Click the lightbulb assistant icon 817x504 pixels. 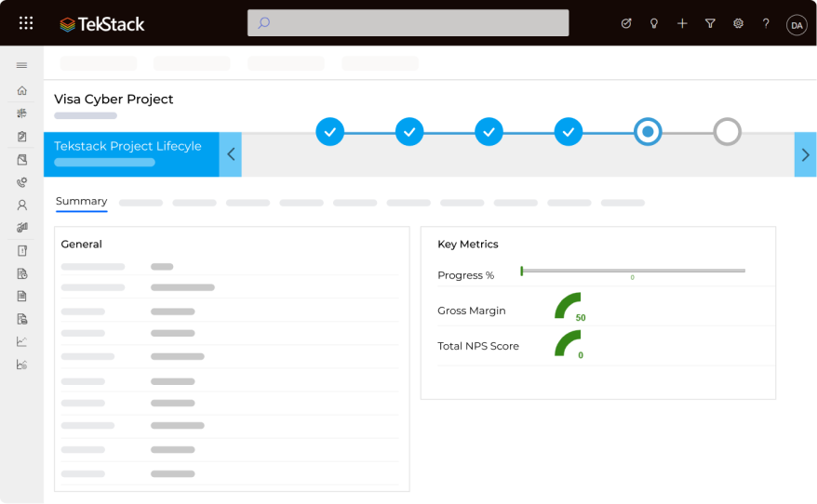654,23
